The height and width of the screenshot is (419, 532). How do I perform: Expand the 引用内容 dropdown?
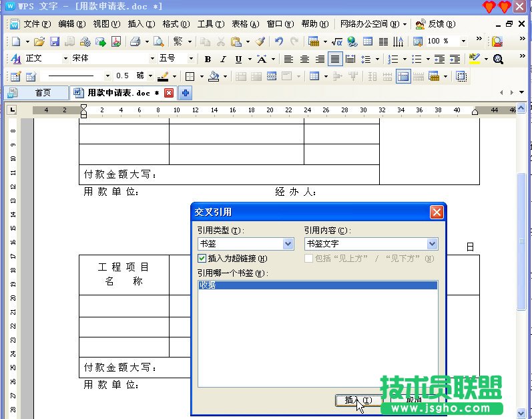click(432, 244)
